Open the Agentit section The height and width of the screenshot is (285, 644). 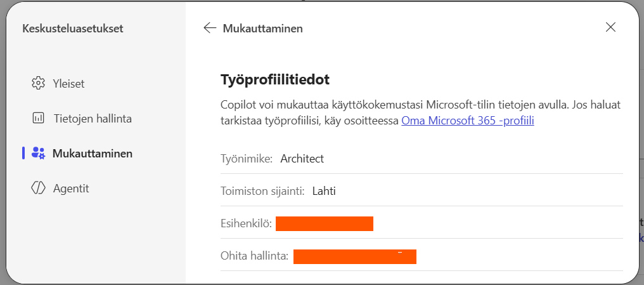[x=71, y=188]
